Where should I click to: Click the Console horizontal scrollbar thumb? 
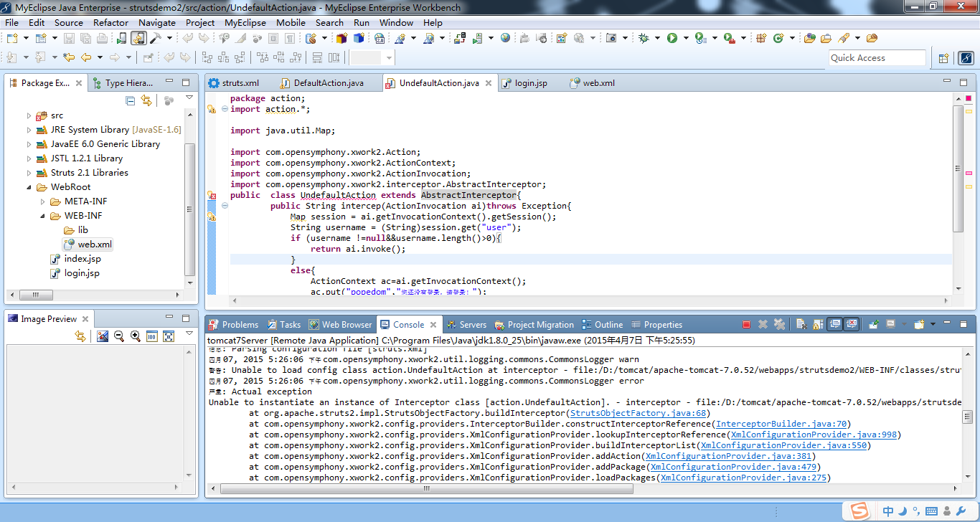(x=425, y=489)
